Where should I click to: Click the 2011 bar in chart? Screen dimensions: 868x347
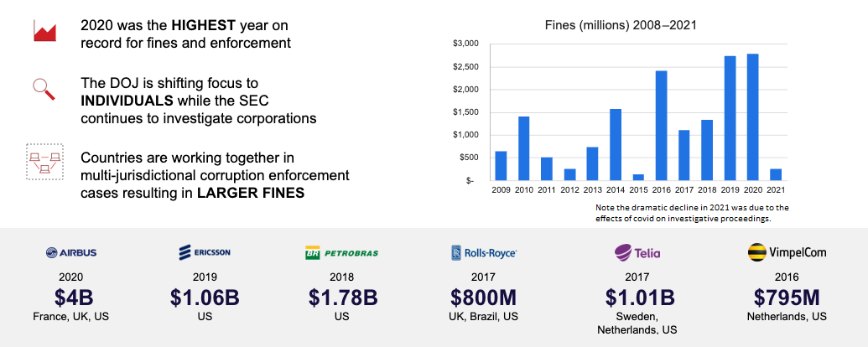pyautogui.click(x=547, y=168)
